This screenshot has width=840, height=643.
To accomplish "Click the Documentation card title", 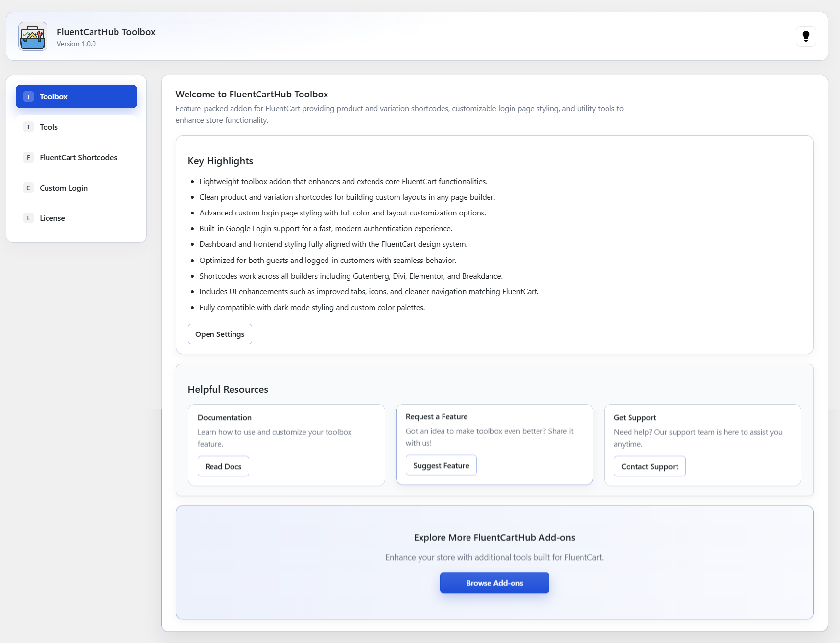I will pyautogui.click(x=225, y=417).
